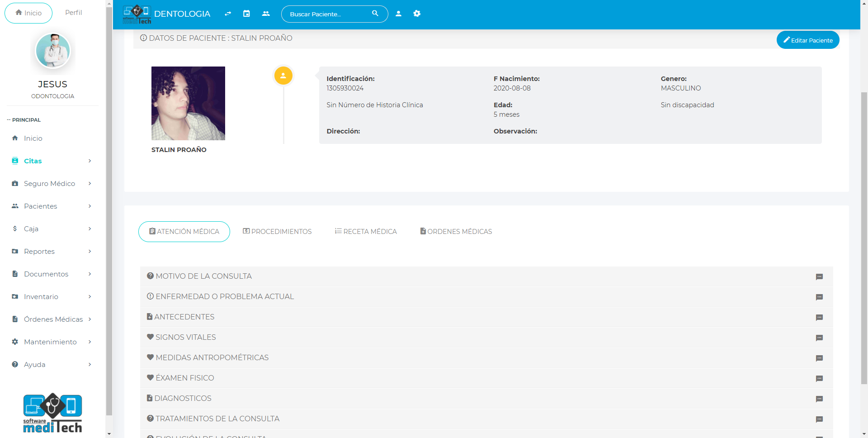This screenshot has height=438, width=868.
Task: Expand the Antecedentes accordion section
Action: (x=184, y=317)
